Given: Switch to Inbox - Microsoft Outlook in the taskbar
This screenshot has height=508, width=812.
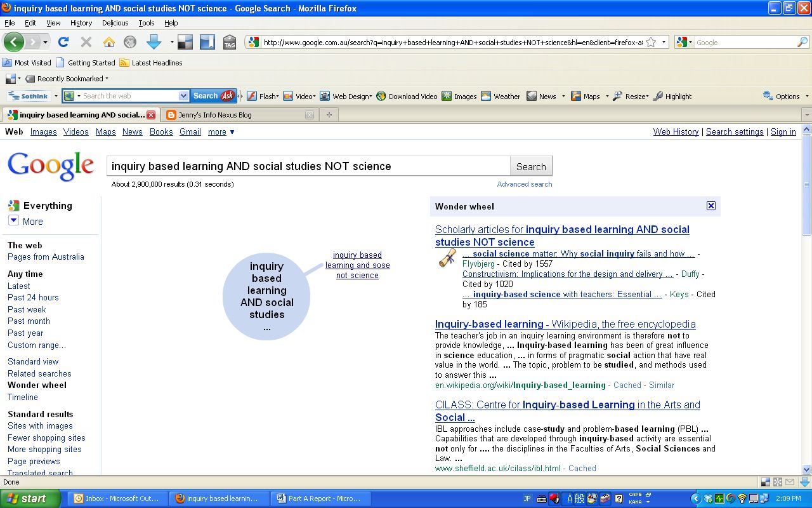Looking at the screenshot, I should [x=117, y=498].
